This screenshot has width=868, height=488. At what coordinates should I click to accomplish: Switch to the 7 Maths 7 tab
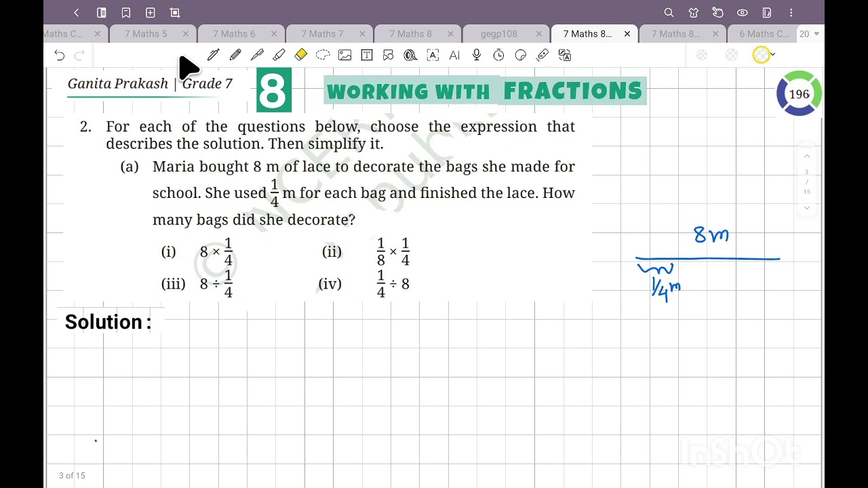(322, 34)
